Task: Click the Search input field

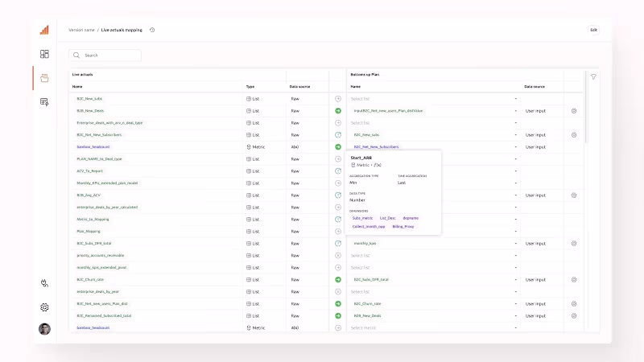Action: tap(105, 56)
